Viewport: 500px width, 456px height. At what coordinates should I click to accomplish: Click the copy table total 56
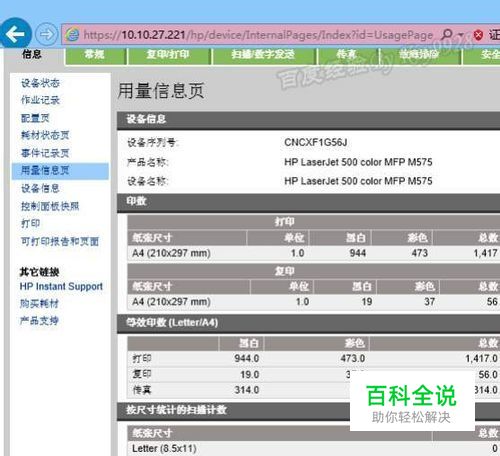(x=492, y=302)
